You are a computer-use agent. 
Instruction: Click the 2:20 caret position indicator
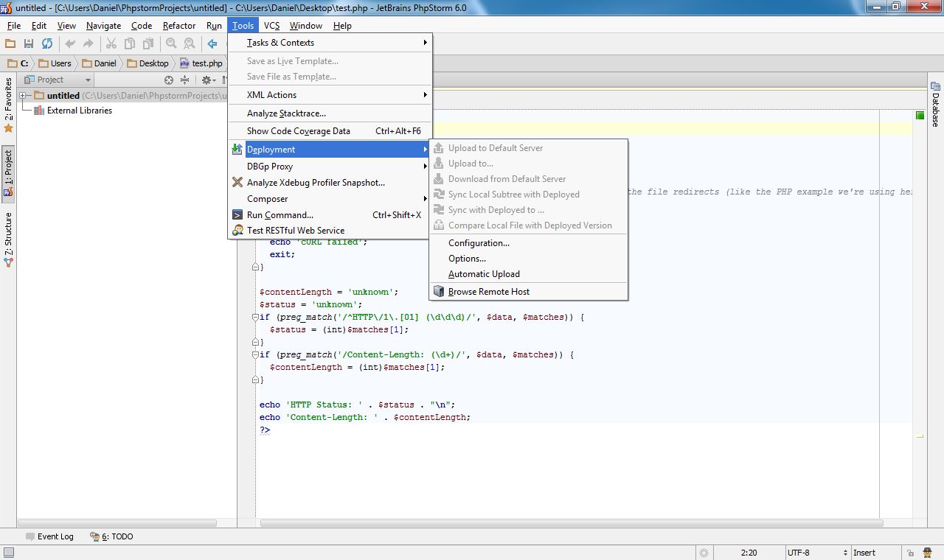(x=749, y=553)
